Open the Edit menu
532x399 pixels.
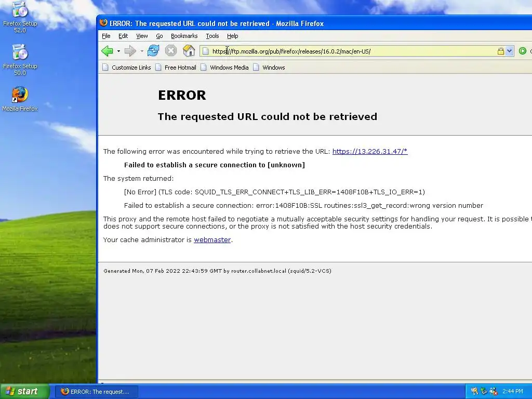point(123,36)
